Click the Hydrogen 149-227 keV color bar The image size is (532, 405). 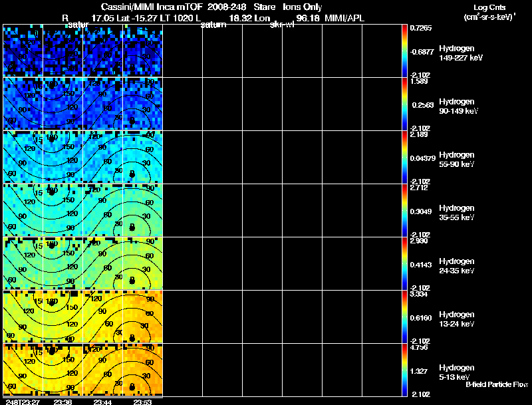coord(404,51)
